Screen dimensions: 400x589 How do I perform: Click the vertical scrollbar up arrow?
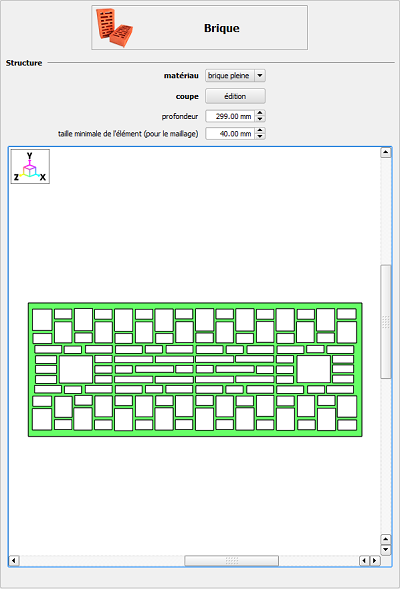[386, 153]
